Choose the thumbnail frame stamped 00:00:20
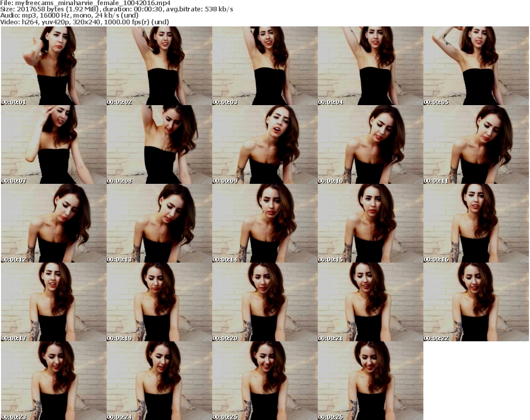The image size is (530, 420). 264,302
